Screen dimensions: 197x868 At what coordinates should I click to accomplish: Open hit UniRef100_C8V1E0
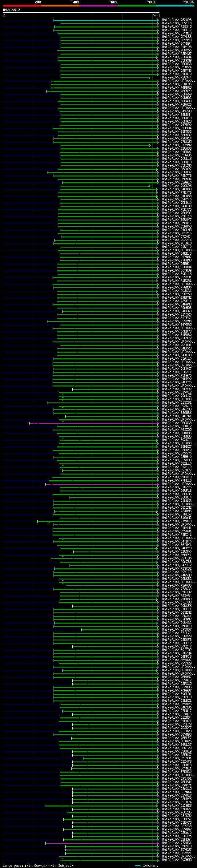click(176, 23)
